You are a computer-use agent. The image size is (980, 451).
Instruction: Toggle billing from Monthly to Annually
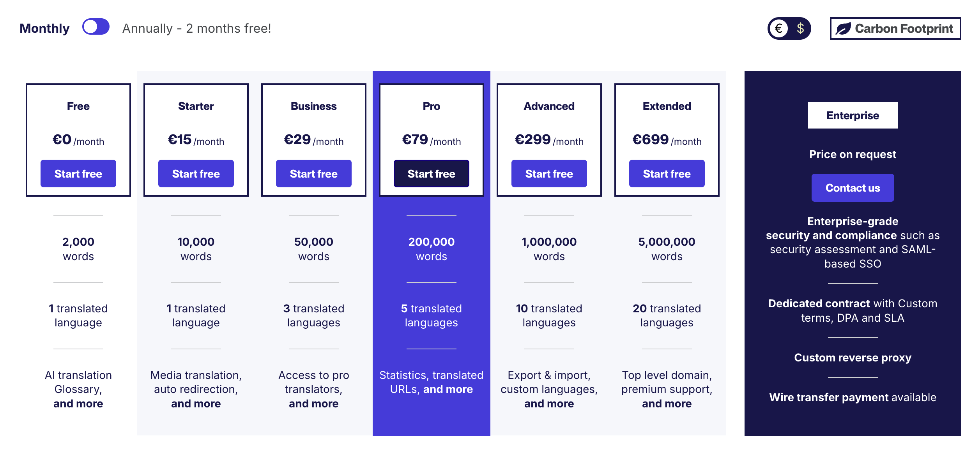[96, 27]
